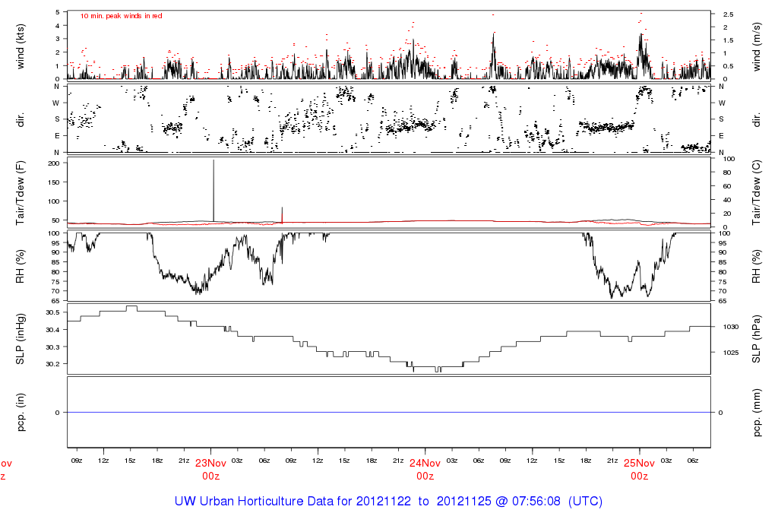The width and height of the screenshot is (778, 532).
Task: Select the '1025' hPa tick label
Action: (x=731, y=353)
